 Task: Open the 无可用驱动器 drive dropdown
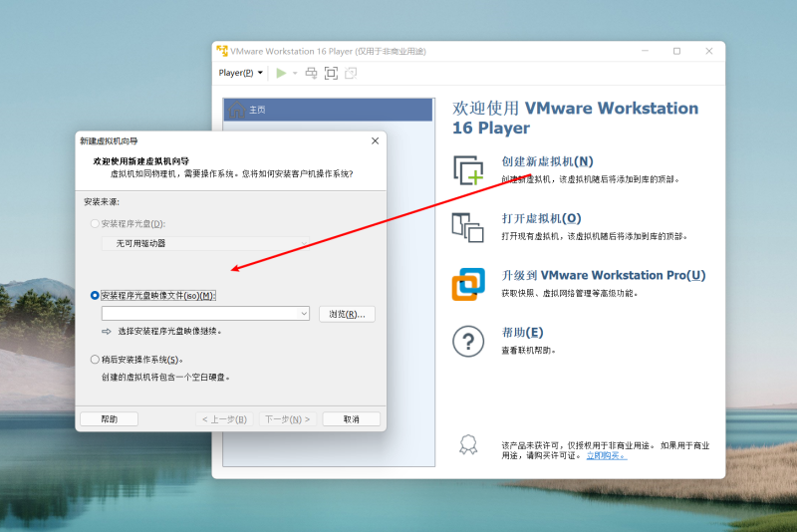[x=205, y=243]
